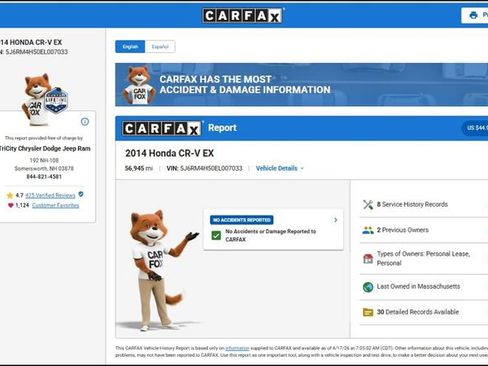Image resolution: width=488 pixels, height=366 pixels.
Task: Click the Honda CR-V EX sidebar heading
Action: [31, 42]
